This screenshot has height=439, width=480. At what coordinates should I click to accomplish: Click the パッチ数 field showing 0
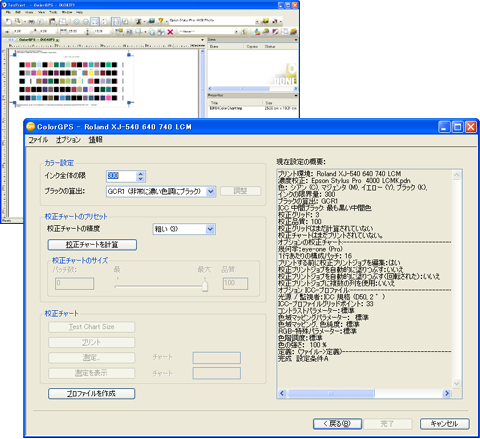[x=74, y=283]
